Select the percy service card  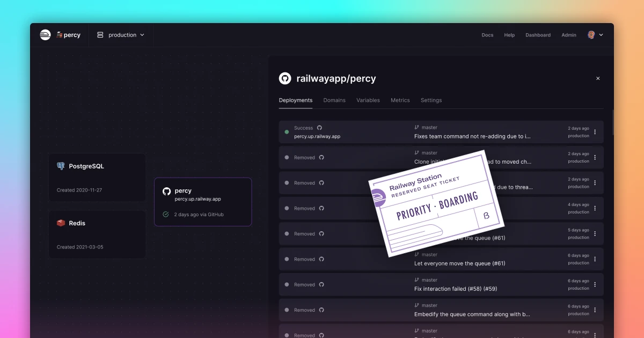coord(203,202)
